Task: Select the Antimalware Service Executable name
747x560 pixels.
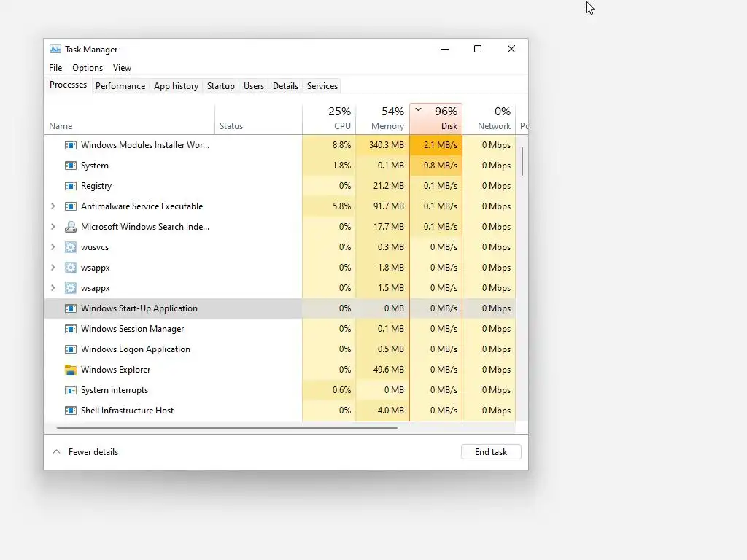Action: click(142, 206)
